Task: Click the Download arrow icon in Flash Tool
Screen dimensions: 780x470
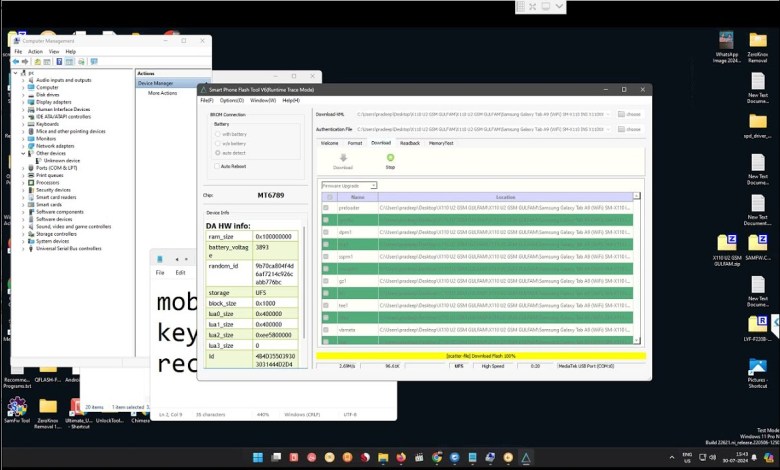Action: (343, 158)
